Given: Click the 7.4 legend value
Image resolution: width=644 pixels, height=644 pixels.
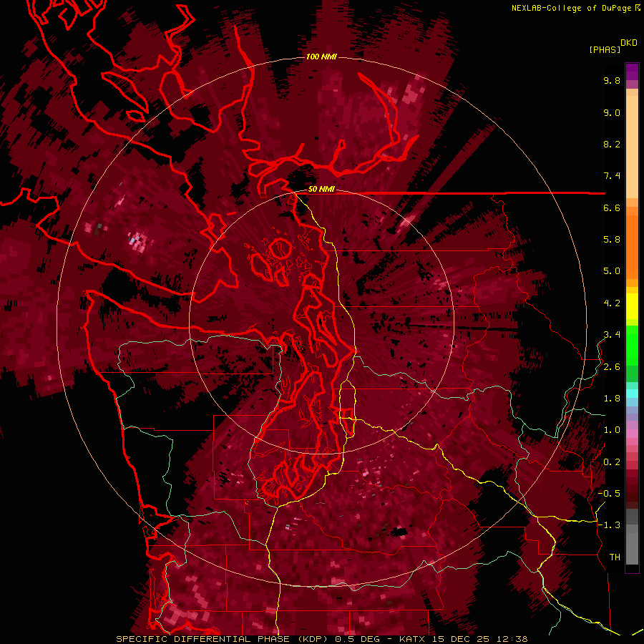Looking at the screenshot, I should coord(612,176).
